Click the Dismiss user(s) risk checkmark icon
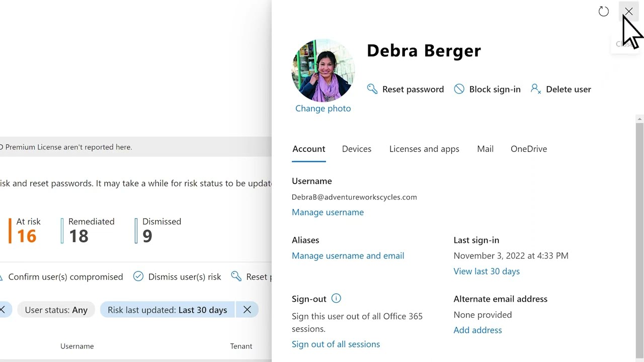This screenshot has width=644, height=362. point(138,276)
